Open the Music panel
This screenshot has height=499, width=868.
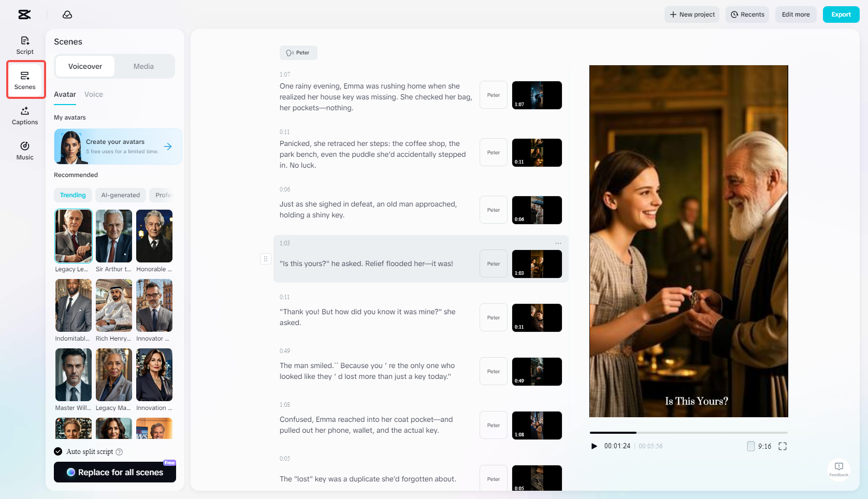coord(24,150)
